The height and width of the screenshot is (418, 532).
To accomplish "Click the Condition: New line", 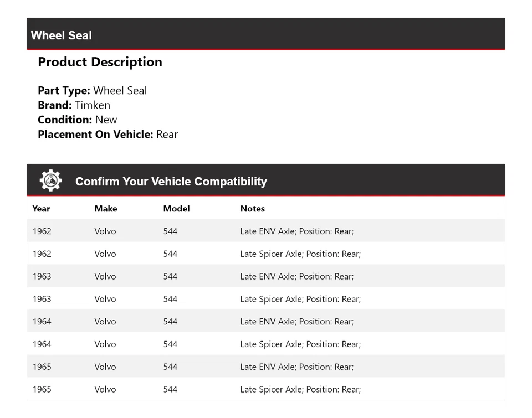I will click(77, 120).
